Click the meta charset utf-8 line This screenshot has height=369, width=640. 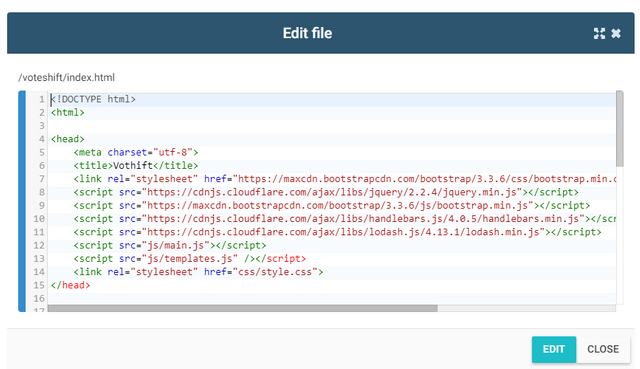tap(136, 153)
